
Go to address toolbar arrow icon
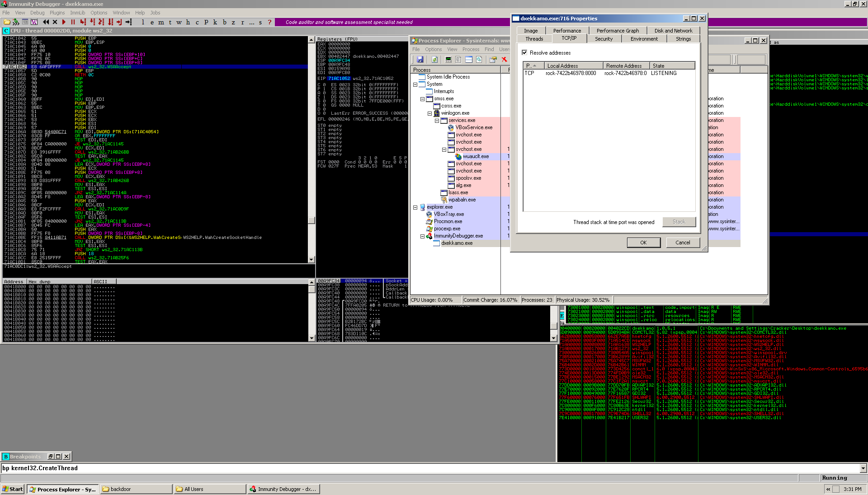tap(129, 22)
